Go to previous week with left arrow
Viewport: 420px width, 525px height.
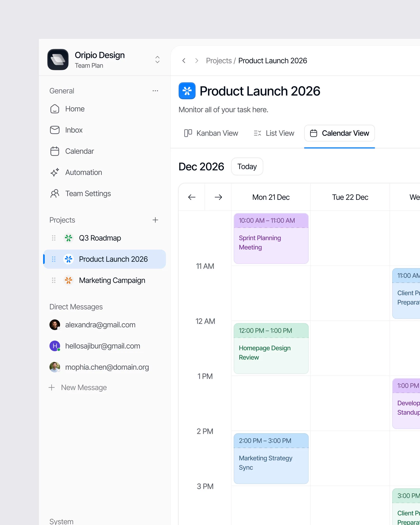192,197
